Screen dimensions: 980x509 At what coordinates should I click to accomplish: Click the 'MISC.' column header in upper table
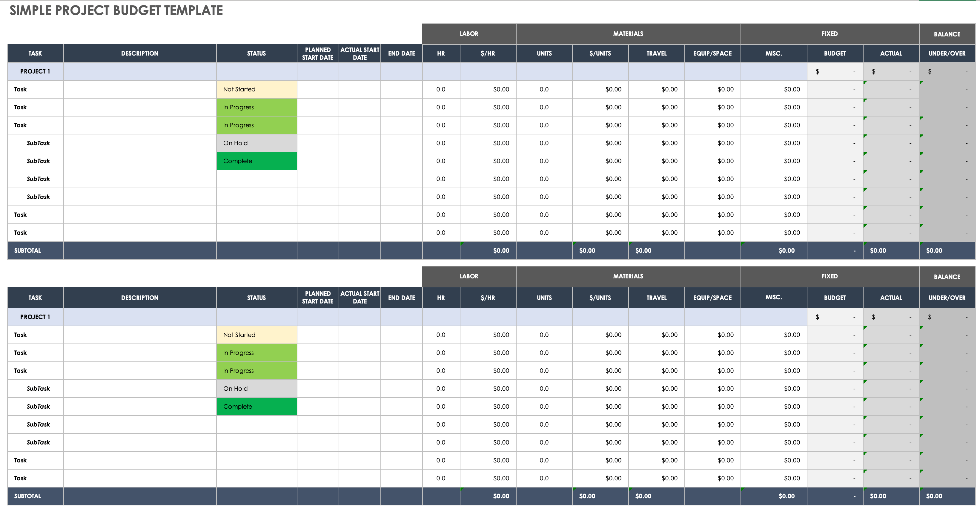tap(774, 53)
